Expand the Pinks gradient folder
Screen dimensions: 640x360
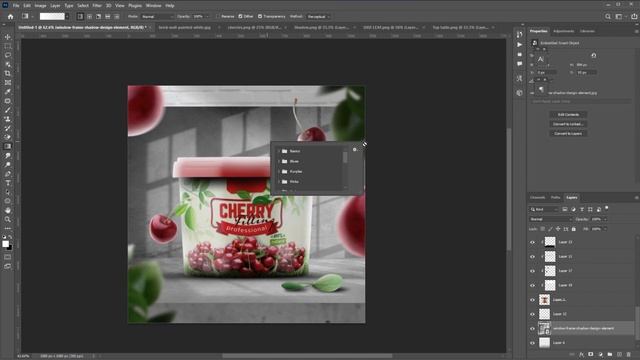click(x=280, y=182)
